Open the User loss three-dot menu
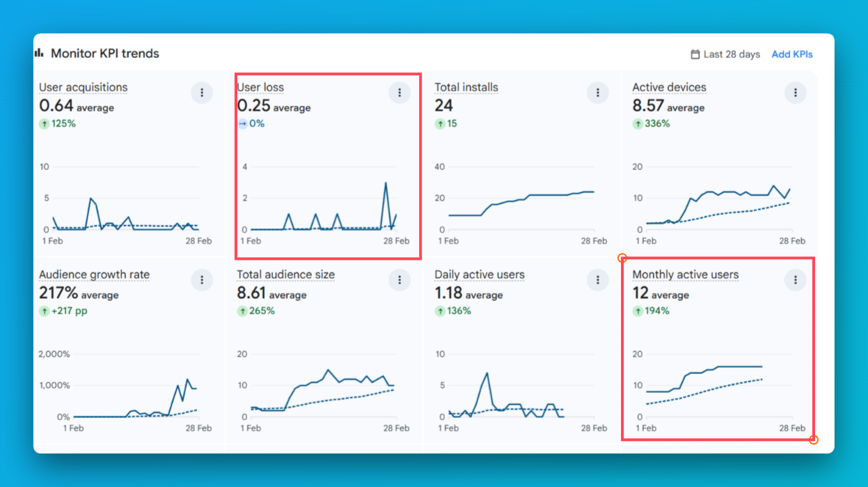868x487 pixels. point(400,93)
